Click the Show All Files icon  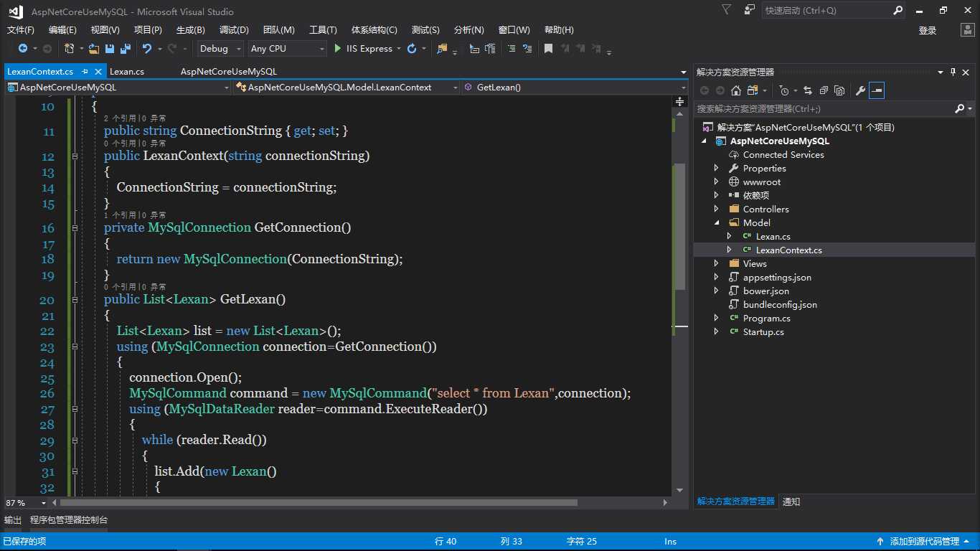tap(839, 90)
